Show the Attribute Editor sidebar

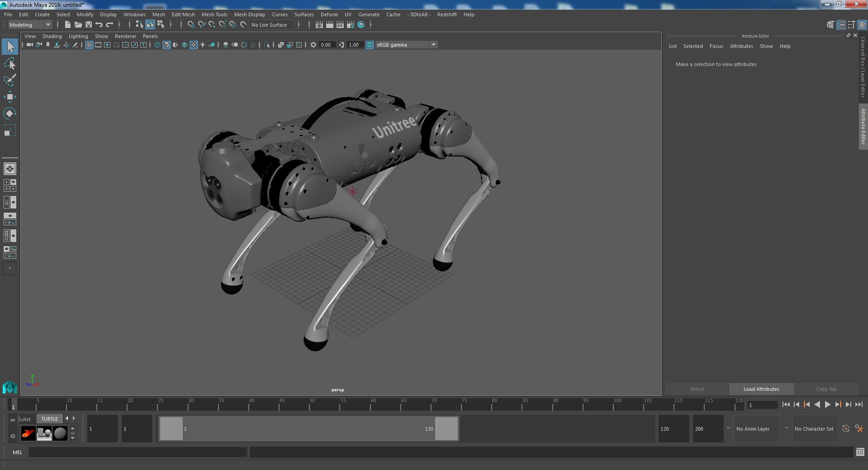point(841,25)
